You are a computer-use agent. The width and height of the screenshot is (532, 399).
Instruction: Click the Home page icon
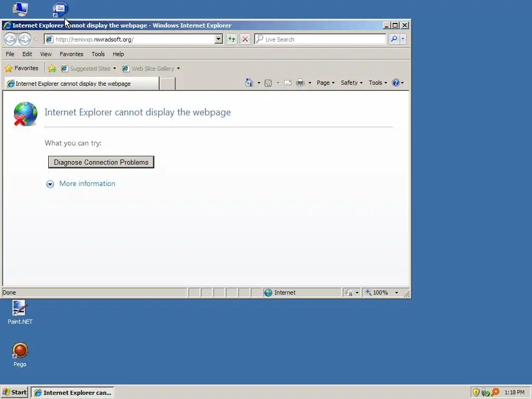tap(249, 83)
